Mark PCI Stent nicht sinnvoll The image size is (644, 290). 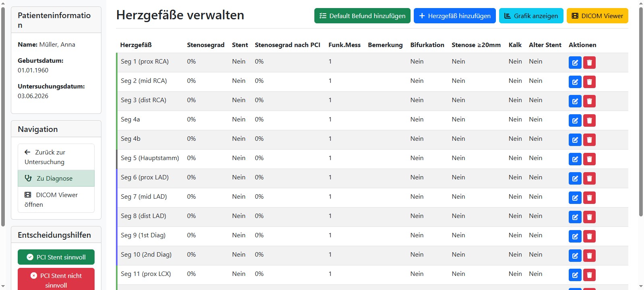point(56,279)
